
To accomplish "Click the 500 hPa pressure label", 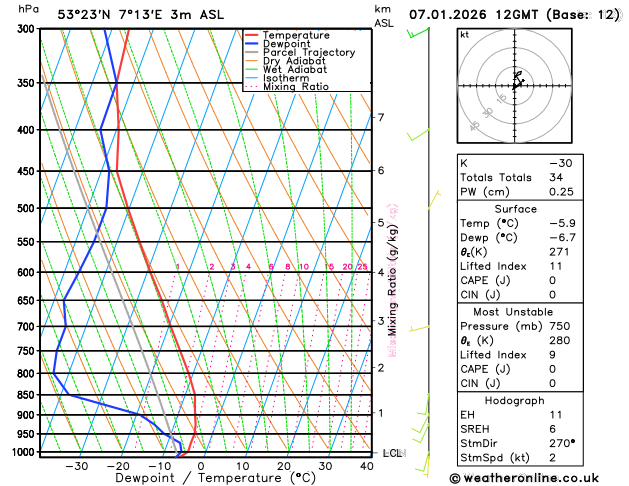I will (x=28, y=208).
